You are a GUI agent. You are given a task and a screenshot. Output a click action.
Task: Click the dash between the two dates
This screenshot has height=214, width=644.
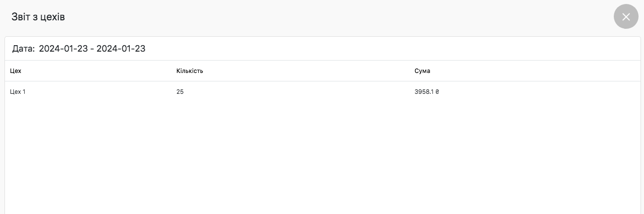92,49
